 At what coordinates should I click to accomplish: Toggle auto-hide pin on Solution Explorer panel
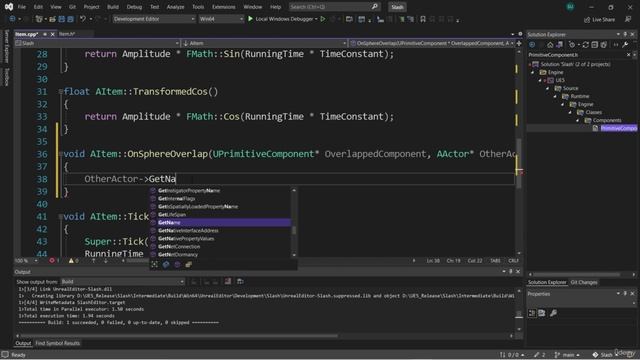pos(625,34)
